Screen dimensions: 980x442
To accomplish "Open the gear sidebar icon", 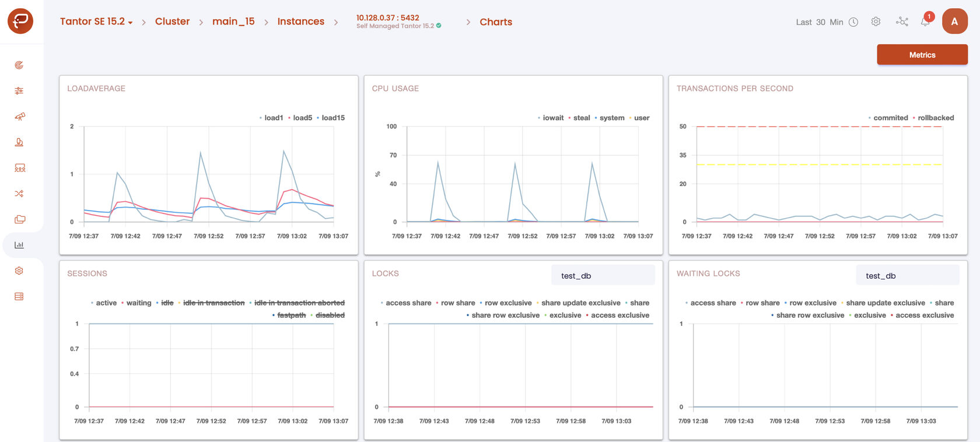I will [19, 271].
